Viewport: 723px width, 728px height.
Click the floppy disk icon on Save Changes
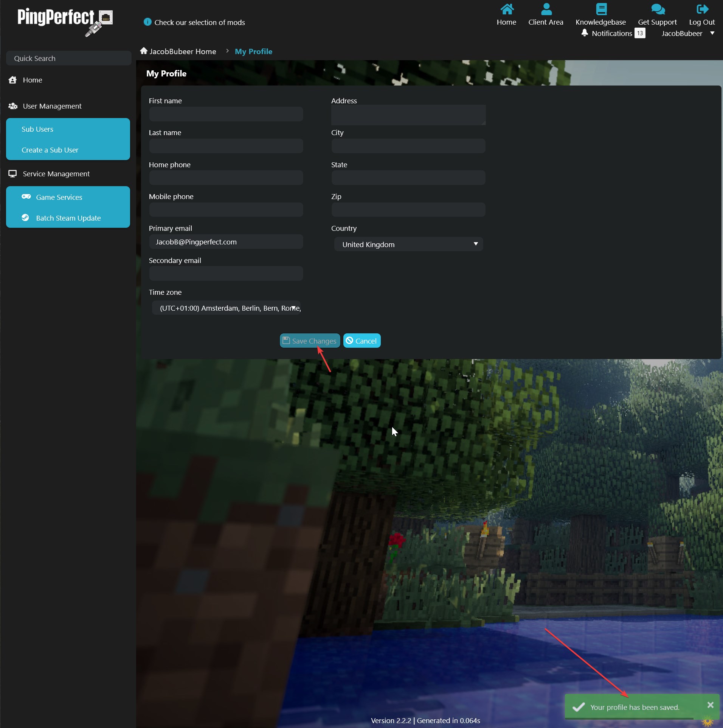coord(286,341)
